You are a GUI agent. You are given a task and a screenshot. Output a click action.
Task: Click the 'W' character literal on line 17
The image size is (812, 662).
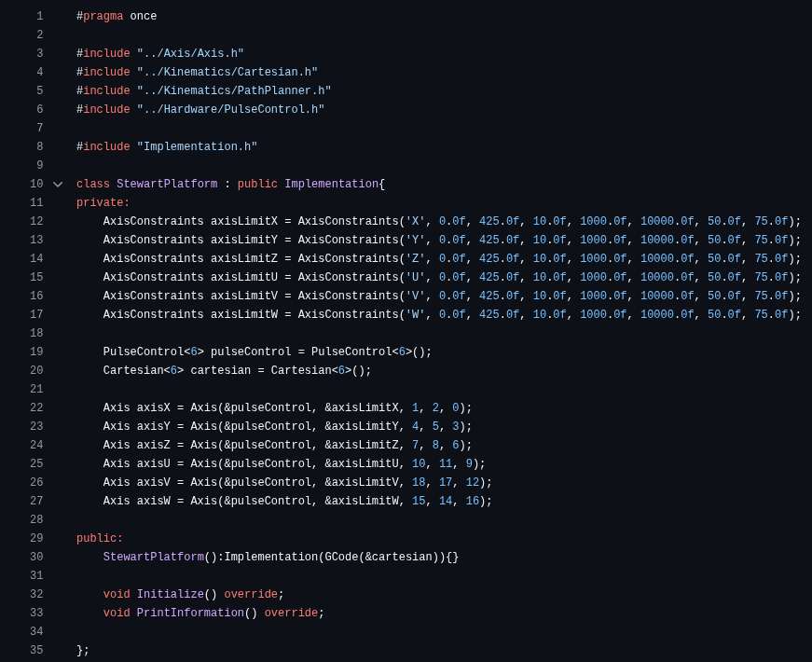click(x=415, y=314)
